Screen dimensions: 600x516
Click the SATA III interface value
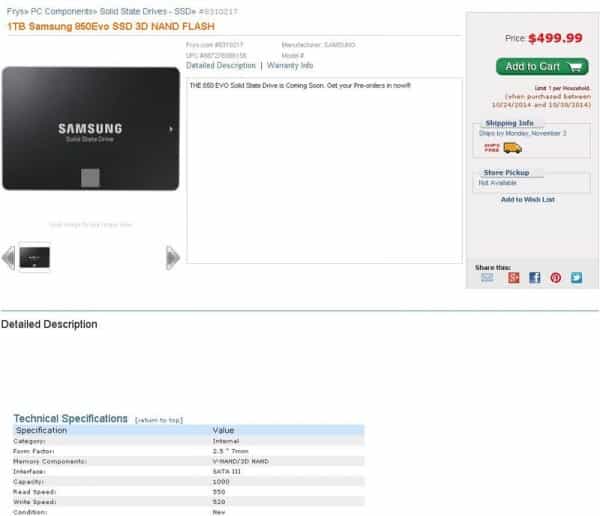[x=227, y=471]
